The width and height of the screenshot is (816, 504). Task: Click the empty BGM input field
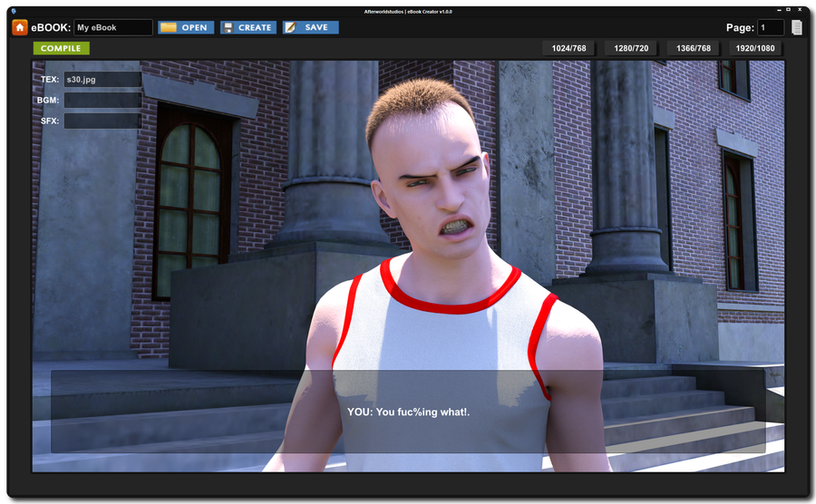click(102, 101)
